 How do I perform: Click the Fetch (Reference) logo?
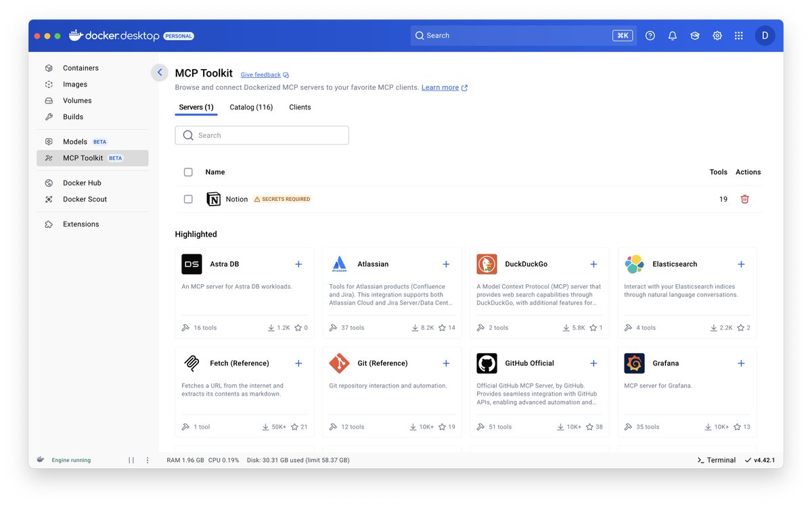tap(191, 363)
